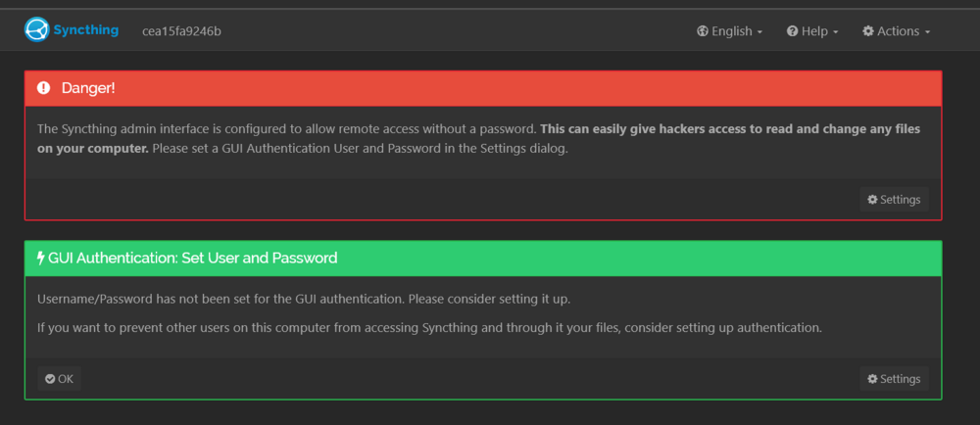Click the exclamation icon in Danger header

[x=43, y=88]
